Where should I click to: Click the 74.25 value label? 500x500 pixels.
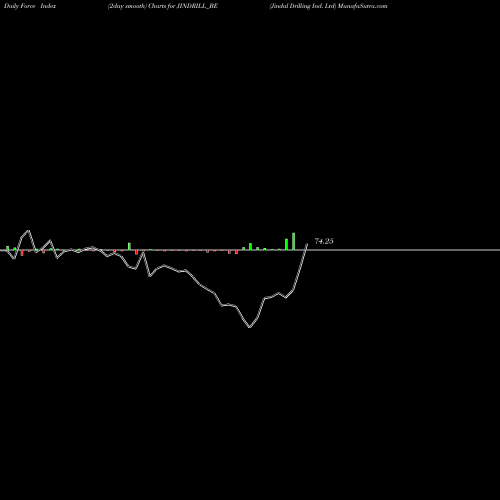click(324, 241)
